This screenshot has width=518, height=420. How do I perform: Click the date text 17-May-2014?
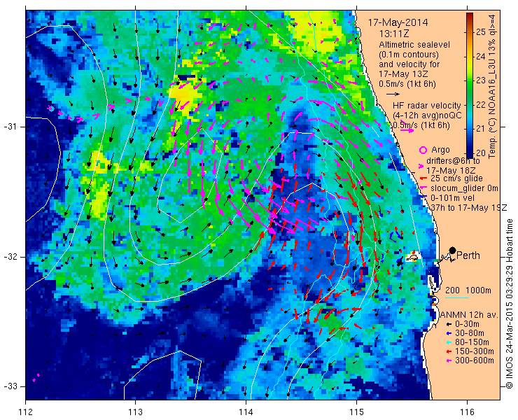click(x=398, y=22)
